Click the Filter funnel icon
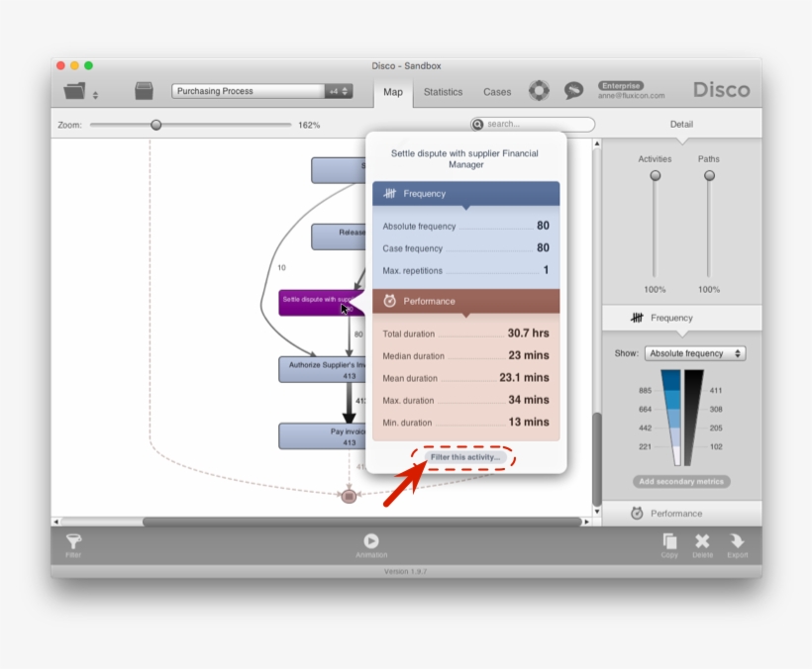The image size is (812, 669). tap(73, 541)
